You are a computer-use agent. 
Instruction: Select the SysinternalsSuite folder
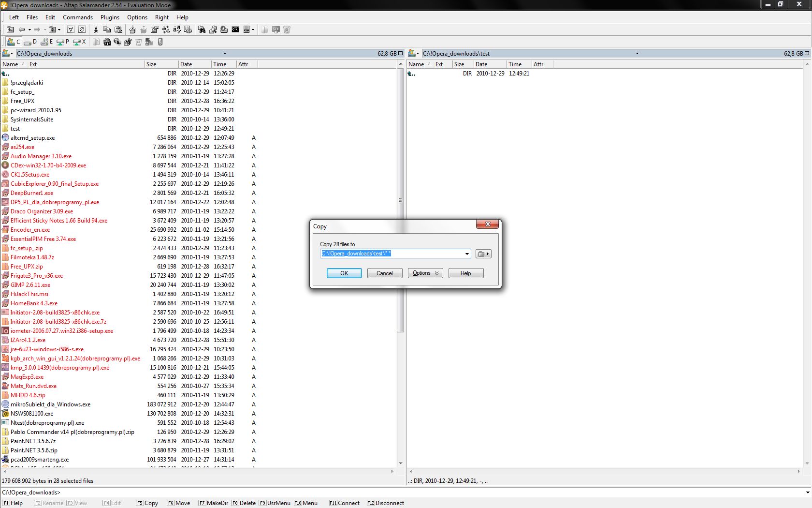(x=32, y=120)
